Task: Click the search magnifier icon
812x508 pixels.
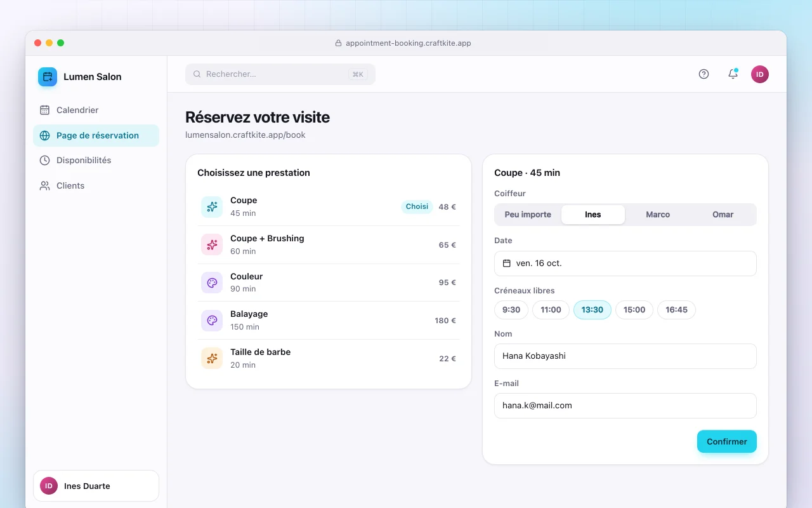Action: tap(197, 74)
